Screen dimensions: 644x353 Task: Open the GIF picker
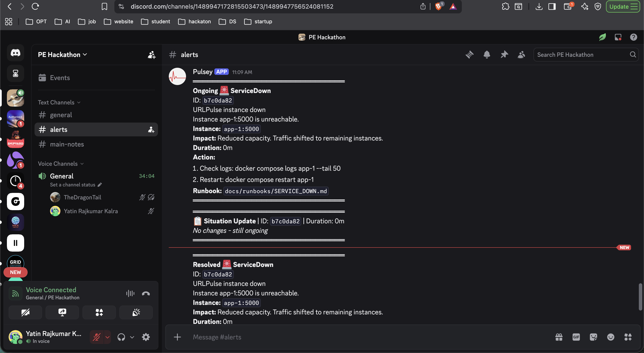coord(576,337)
